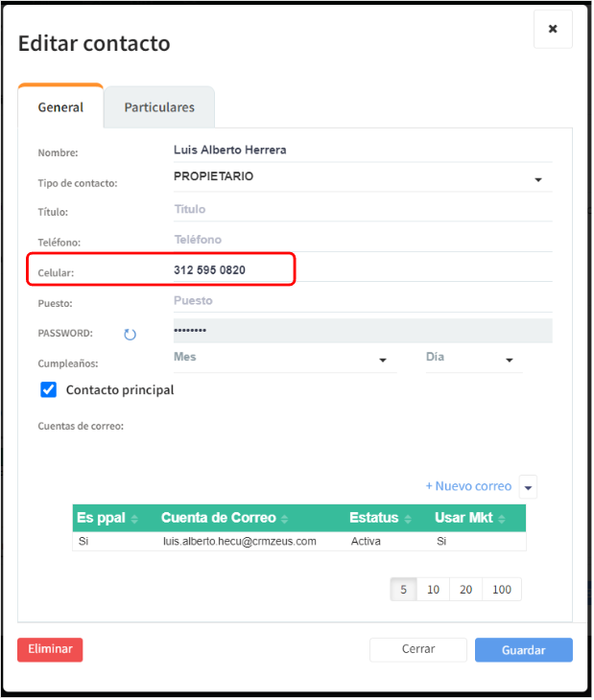
Task: Click the Cerrar button
Action: pos(418,649)
